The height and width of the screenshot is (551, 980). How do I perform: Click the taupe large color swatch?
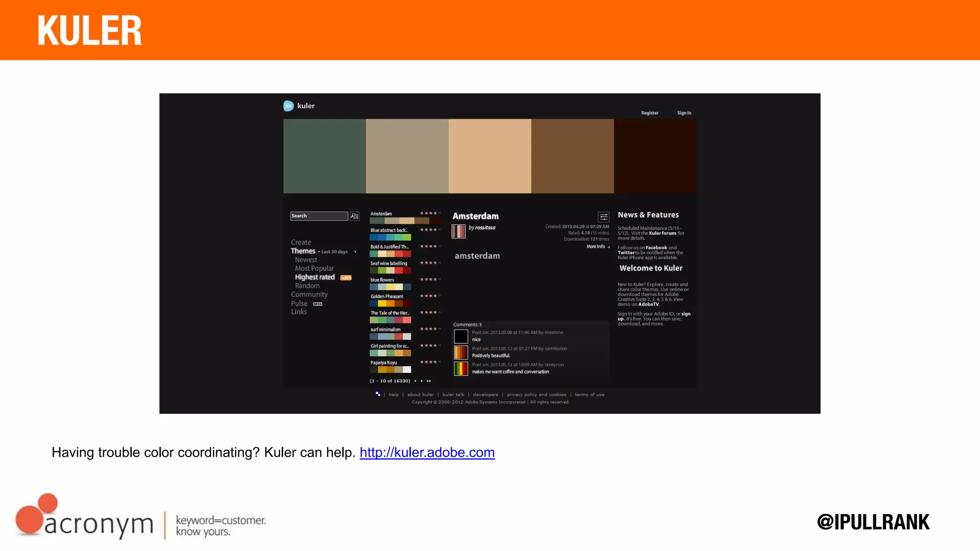point(407,156)
